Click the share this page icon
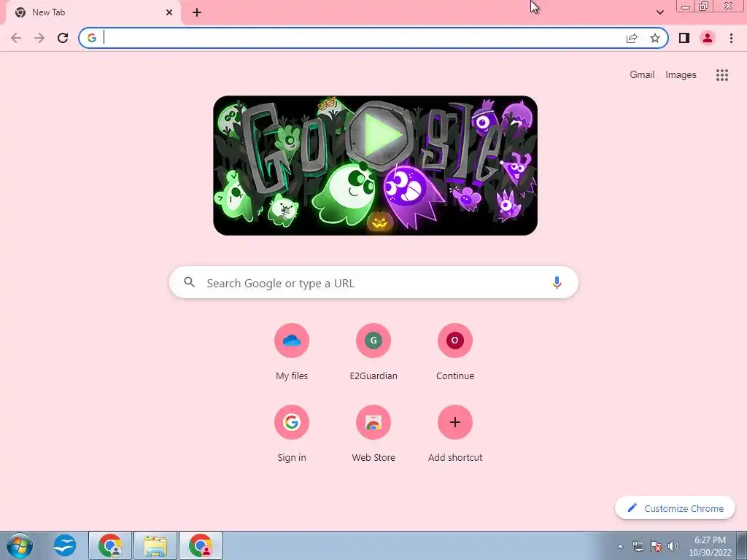 [632, 38]
